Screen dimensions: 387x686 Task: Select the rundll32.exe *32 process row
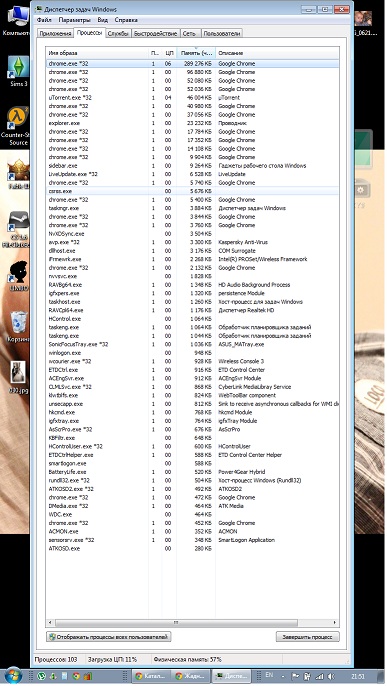[192, 480]
